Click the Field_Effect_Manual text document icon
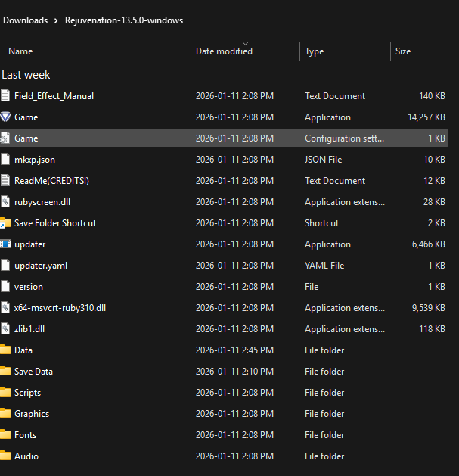 (x=6, y=96)
